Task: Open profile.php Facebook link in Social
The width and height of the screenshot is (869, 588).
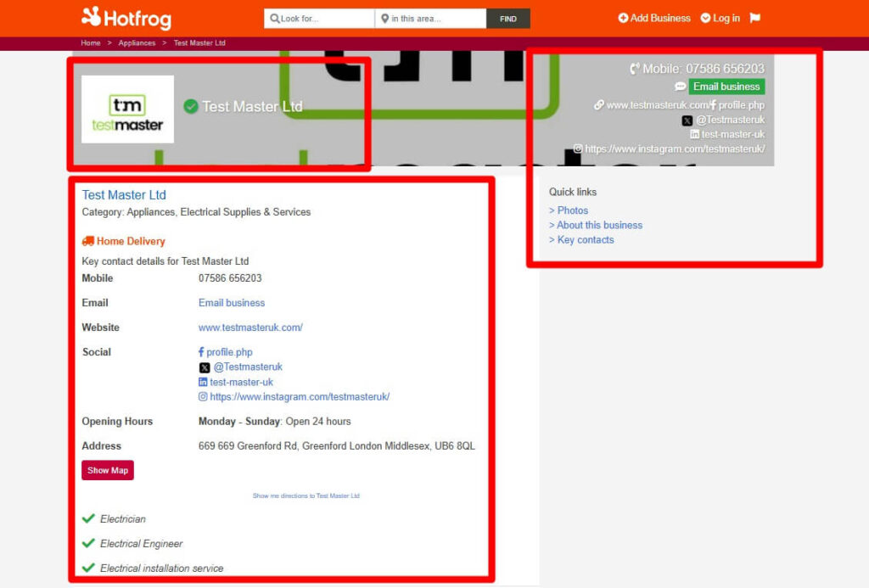Action: [229, 352]
